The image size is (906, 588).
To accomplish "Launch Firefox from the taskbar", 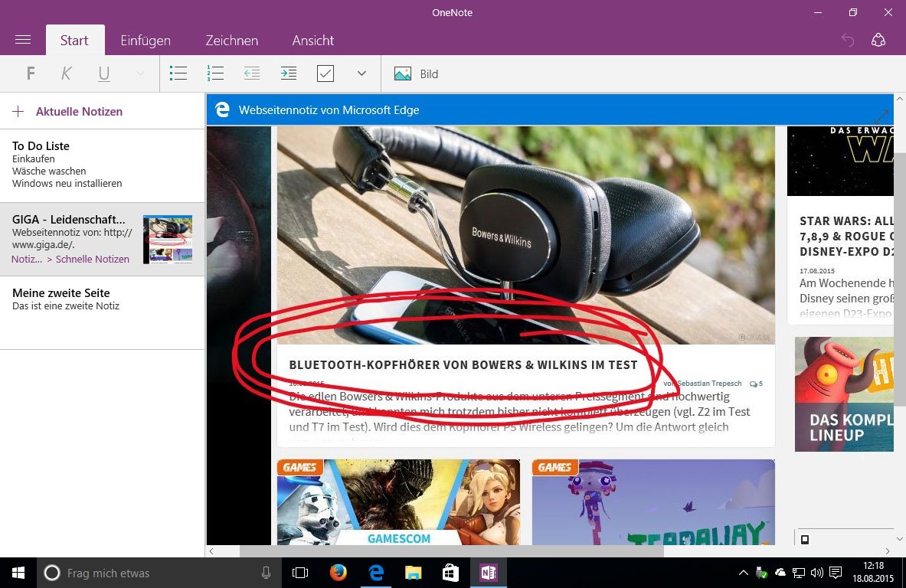I will [x=338, y=573].
